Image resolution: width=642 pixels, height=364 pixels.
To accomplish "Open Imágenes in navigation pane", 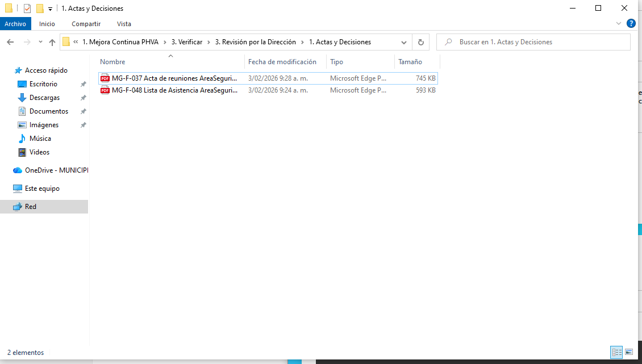I will coord(44,125).
